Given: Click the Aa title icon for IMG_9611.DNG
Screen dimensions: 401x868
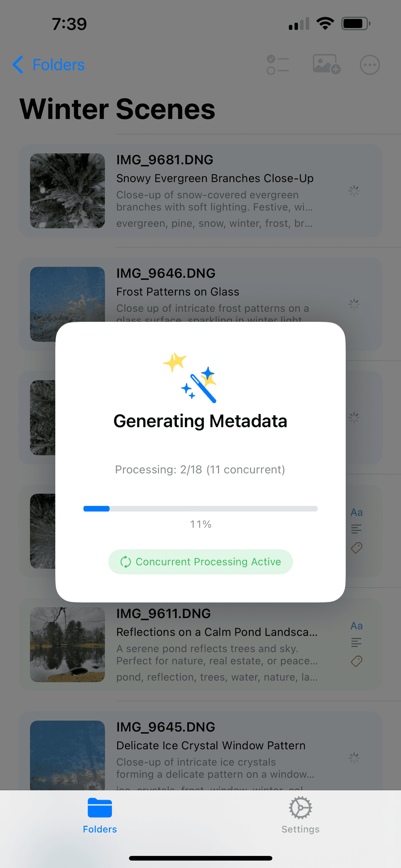Looking at the screenshot, I should click(x=356, y=626).
